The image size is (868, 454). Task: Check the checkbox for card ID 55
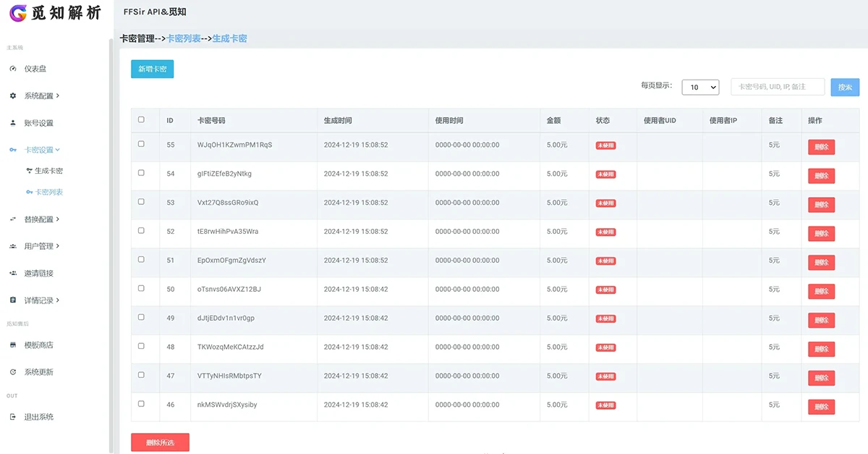141,144
